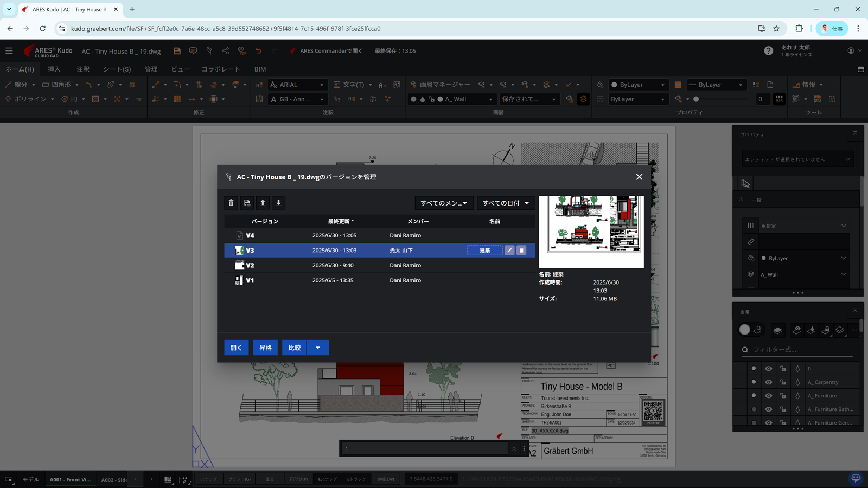
Task: Switch to the A001 - Front Vi... sheet tab
Action: pyautogui.click(x=70, y=480)
